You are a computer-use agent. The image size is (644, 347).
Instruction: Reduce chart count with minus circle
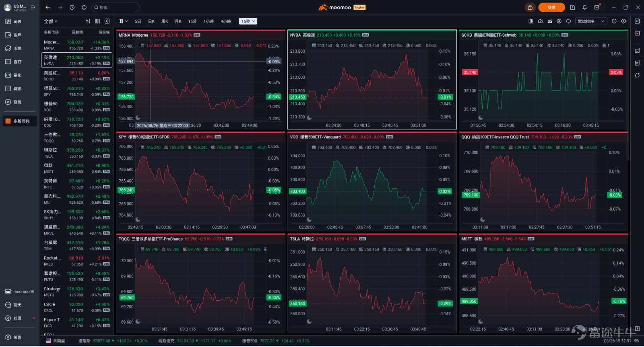point(614,21)
